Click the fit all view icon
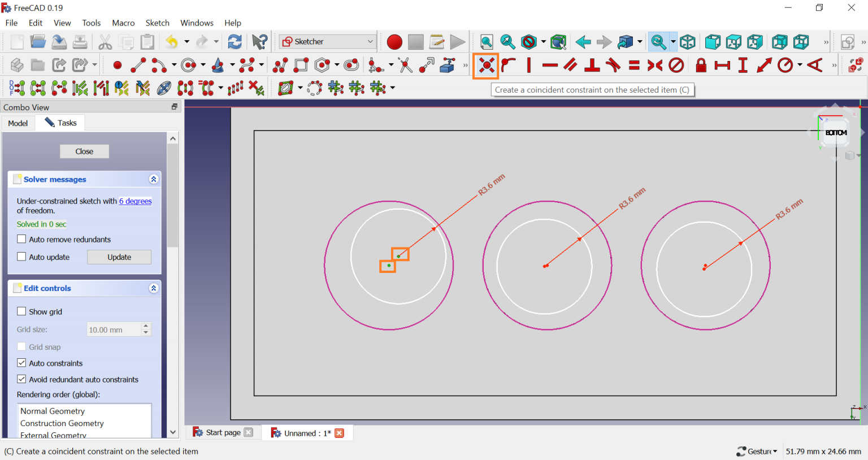 (x=486, y=42)
